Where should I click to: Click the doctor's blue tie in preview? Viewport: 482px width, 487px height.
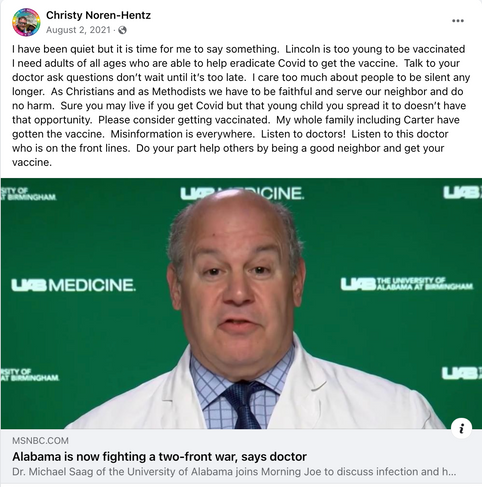click(243, 405)
